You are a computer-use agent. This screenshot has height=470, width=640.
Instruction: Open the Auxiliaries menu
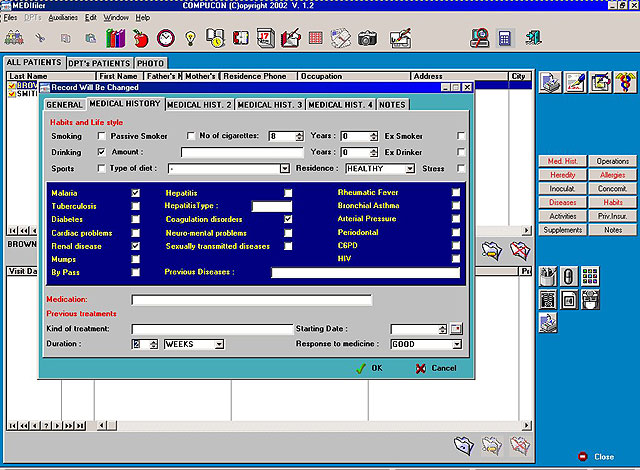tap(63, 18)
